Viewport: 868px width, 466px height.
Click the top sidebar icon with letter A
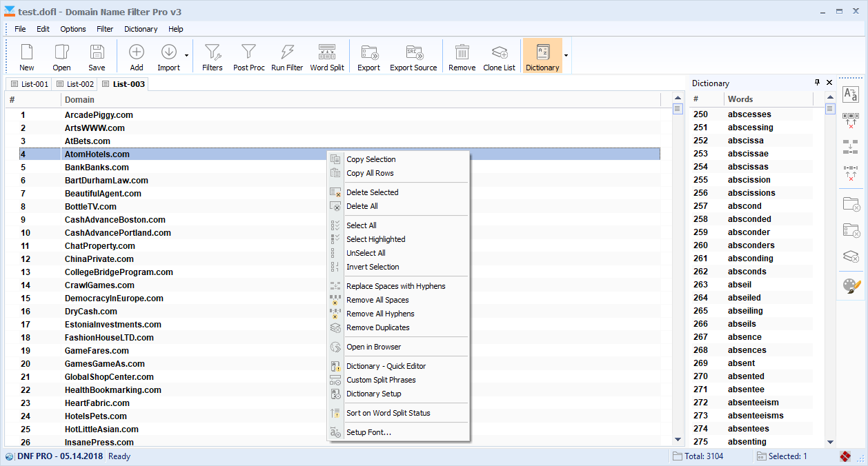tap(851, 95)
